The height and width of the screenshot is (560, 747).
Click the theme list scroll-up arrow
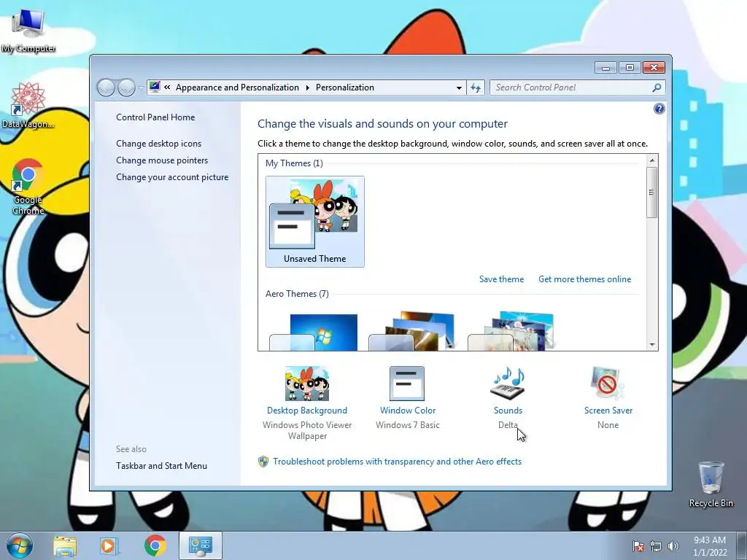click(x=651, y=160)
